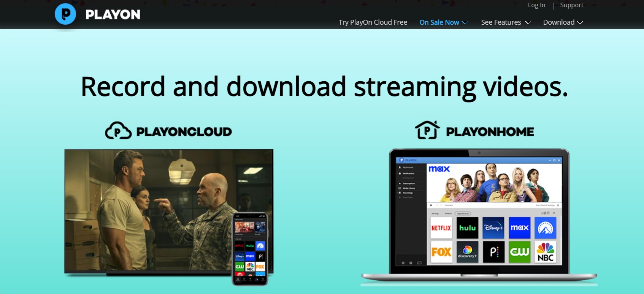
Task: Tap the CW tile on the phone
Action: coord(240,267)
